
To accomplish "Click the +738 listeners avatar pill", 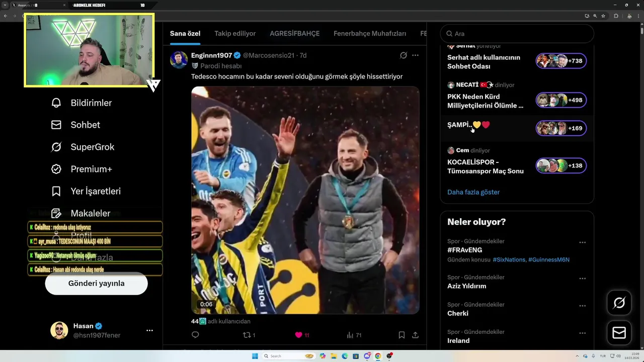I will coord(561,61).
